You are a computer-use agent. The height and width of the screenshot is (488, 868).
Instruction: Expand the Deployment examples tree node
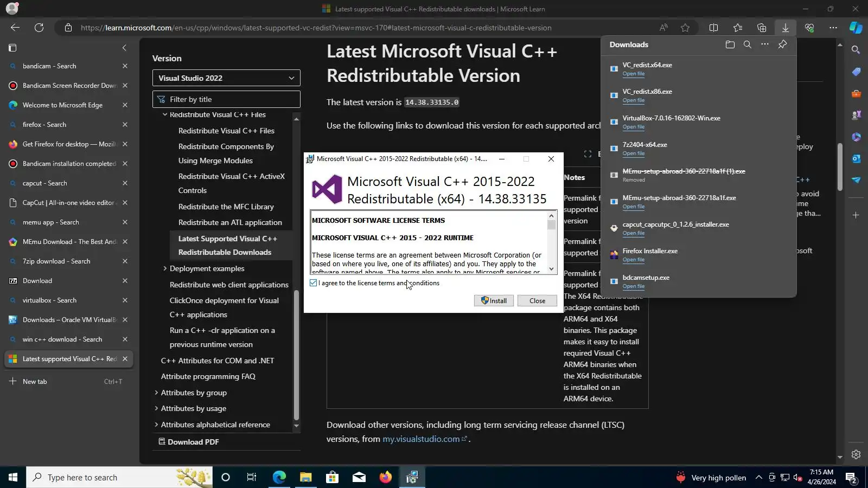(x=165, y=268)
